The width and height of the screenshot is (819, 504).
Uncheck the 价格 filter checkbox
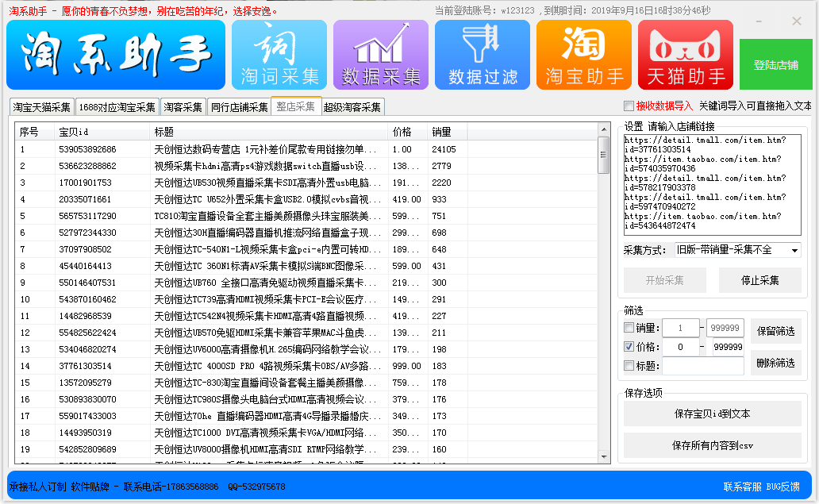(629, 347)
